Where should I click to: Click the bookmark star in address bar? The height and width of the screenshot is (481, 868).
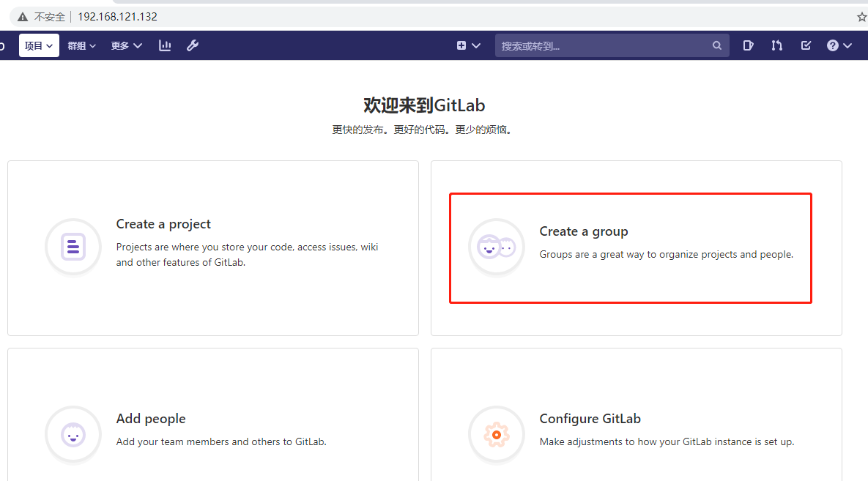[x=861, y=17]
